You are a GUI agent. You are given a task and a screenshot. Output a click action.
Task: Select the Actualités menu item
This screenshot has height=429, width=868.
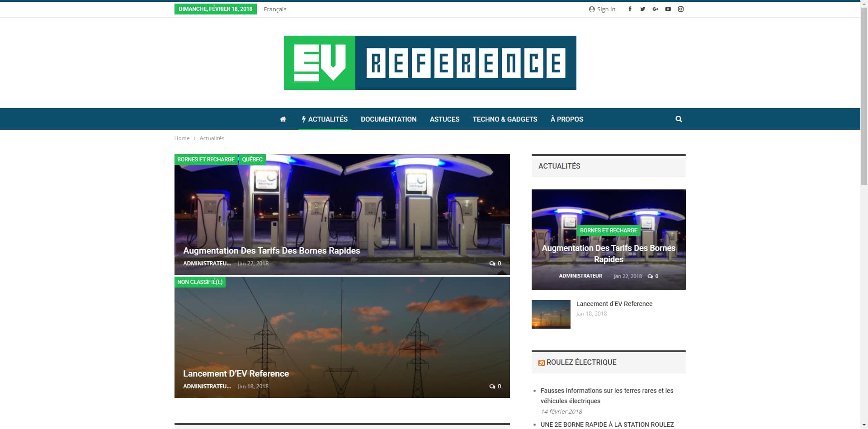tap(325, 119)
